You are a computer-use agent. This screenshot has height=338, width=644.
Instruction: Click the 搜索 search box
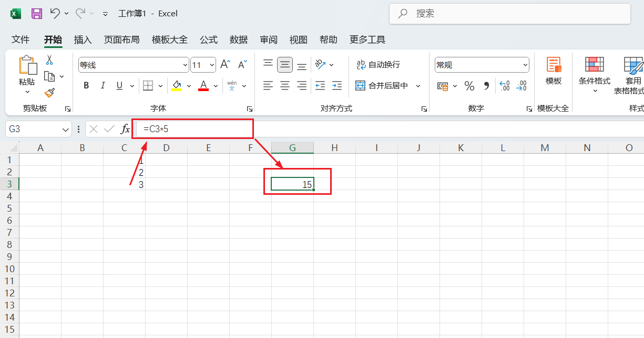pos(510,14)
